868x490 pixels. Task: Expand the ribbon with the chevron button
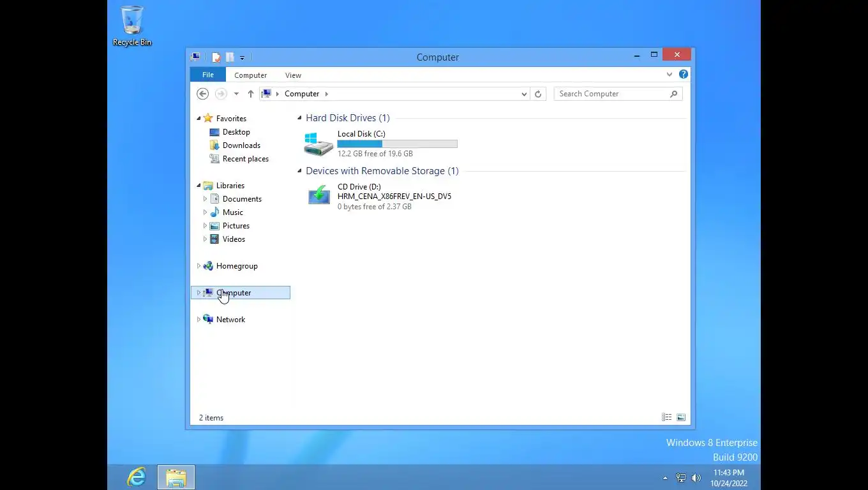point(670,75)
